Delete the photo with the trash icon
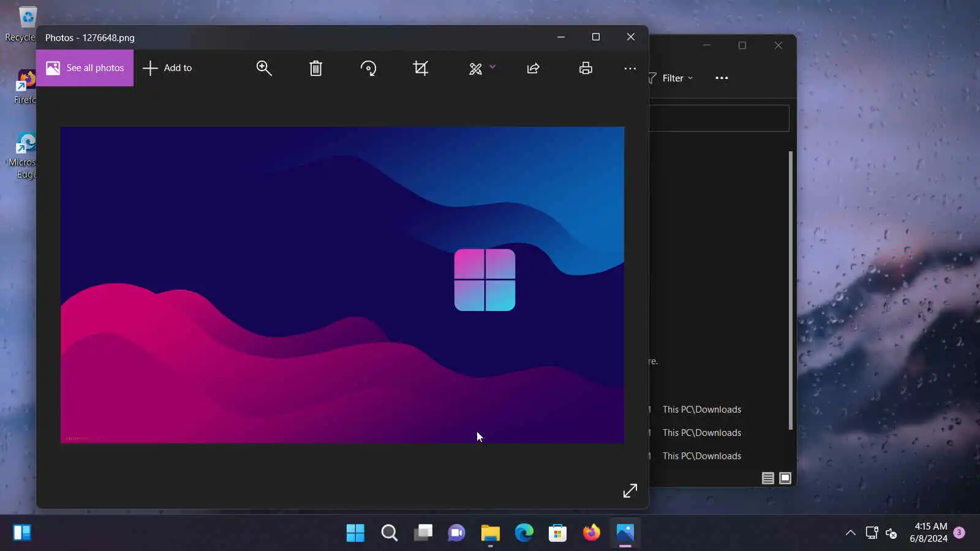The height and width of the screenshot is (551, 980). click(316, 68)
